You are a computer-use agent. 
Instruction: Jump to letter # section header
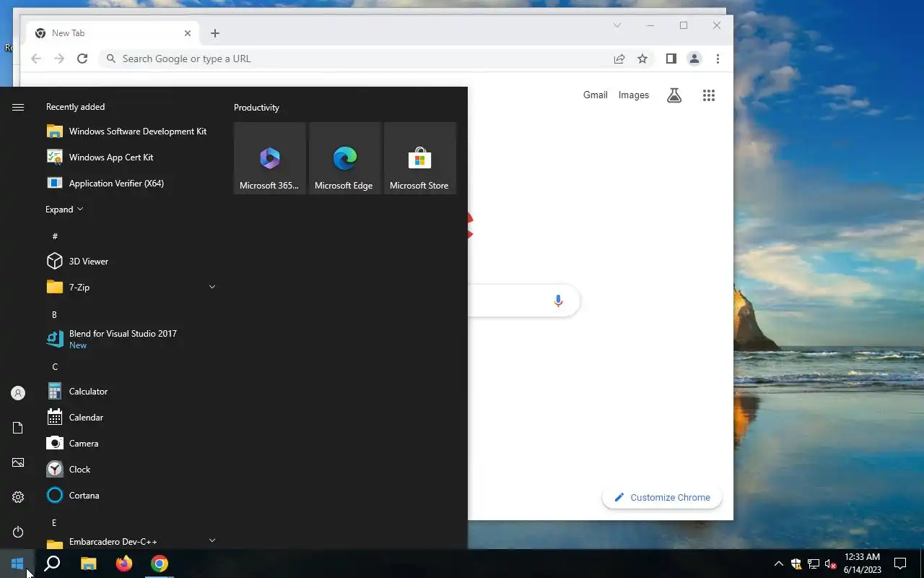(55, 236)
